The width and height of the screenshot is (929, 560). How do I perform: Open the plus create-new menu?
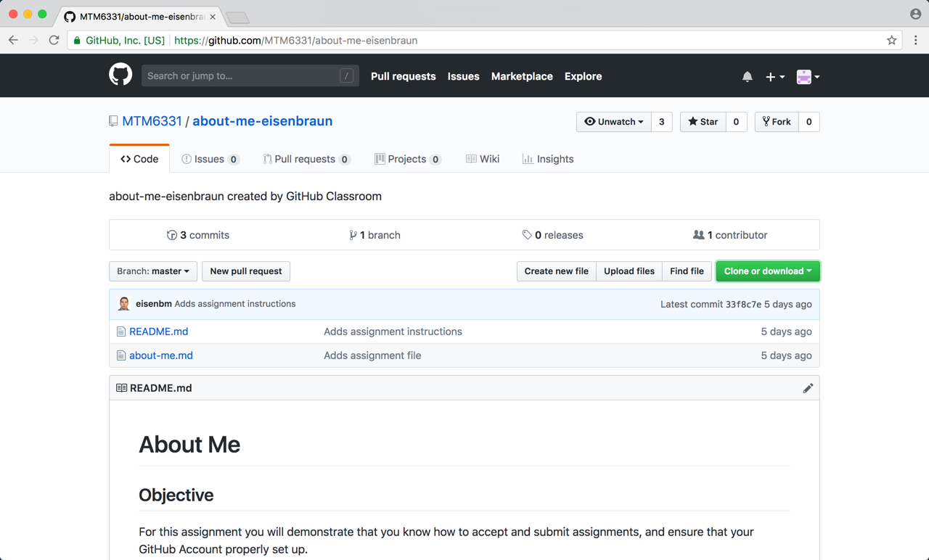coord(775,76)
